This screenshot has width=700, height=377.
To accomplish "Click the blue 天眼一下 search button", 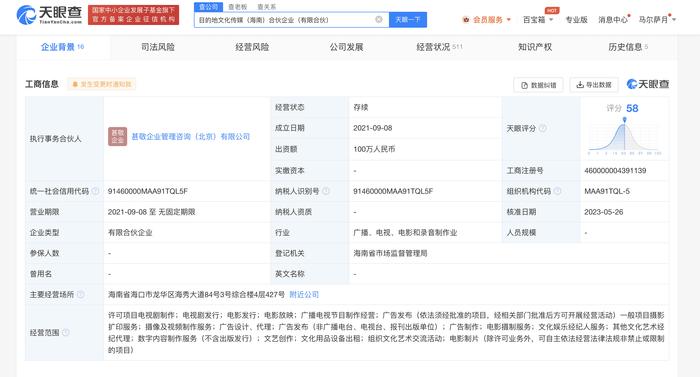I will (x=408, y=20).
